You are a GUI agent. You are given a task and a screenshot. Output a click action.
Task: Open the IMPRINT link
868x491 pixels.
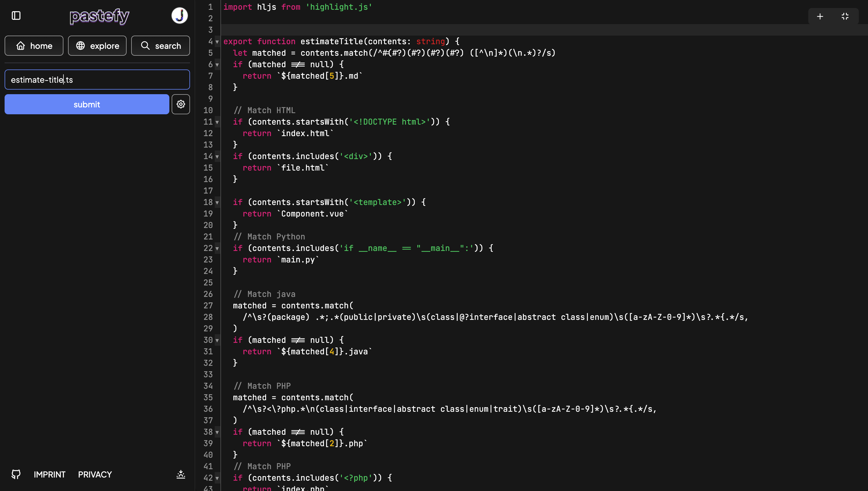50,474
